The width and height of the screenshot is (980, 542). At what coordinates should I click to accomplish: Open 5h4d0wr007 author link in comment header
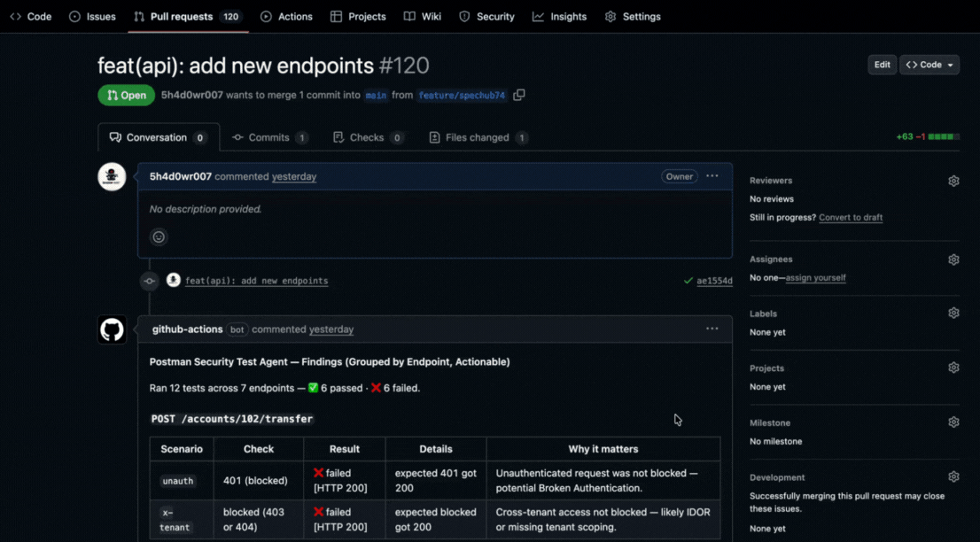[x=181, y=177]
